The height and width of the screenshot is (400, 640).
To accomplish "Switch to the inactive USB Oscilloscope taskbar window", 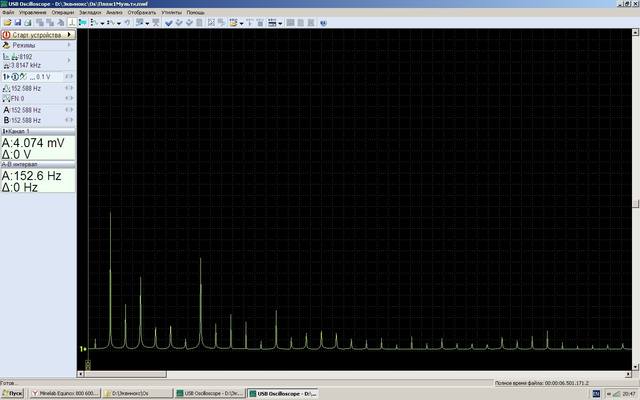I will [x=210, y=393].
